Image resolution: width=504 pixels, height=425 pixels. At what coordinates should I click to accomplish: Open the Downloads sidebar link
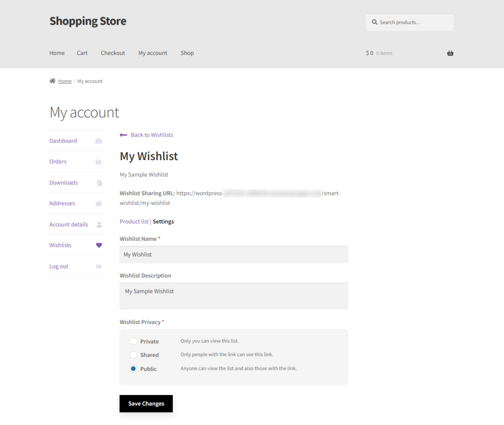(63, 183)
